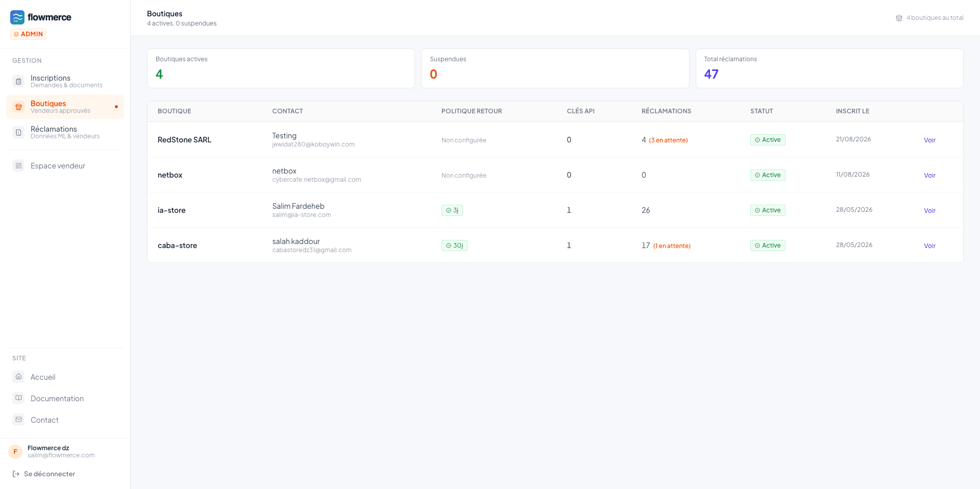Open the Contact page link
This screenshot has height=489, width=980.
[x=65, y=420]
